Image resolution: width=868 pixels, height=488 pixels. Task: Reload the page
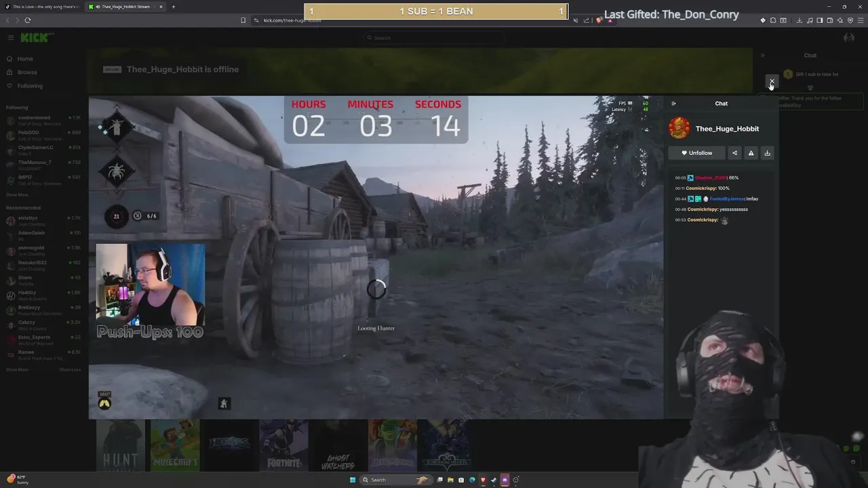(x=27, y=20)
